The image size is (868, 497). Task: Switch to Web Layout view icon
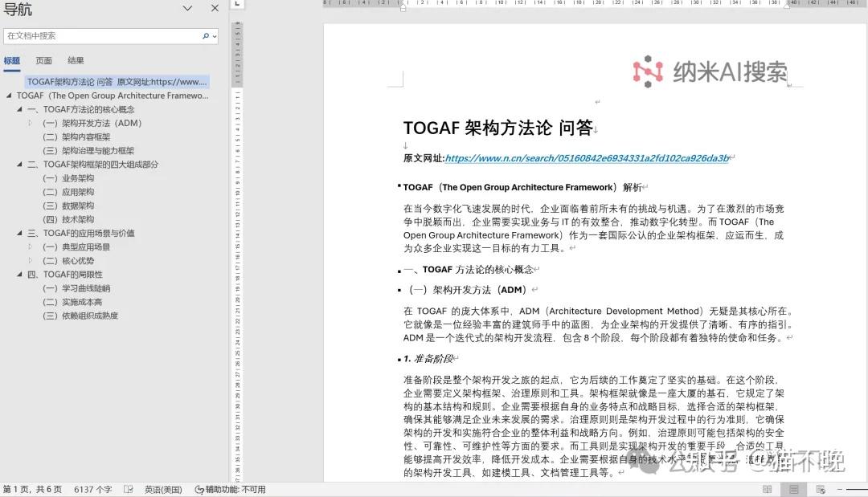(x=821, y=489)
